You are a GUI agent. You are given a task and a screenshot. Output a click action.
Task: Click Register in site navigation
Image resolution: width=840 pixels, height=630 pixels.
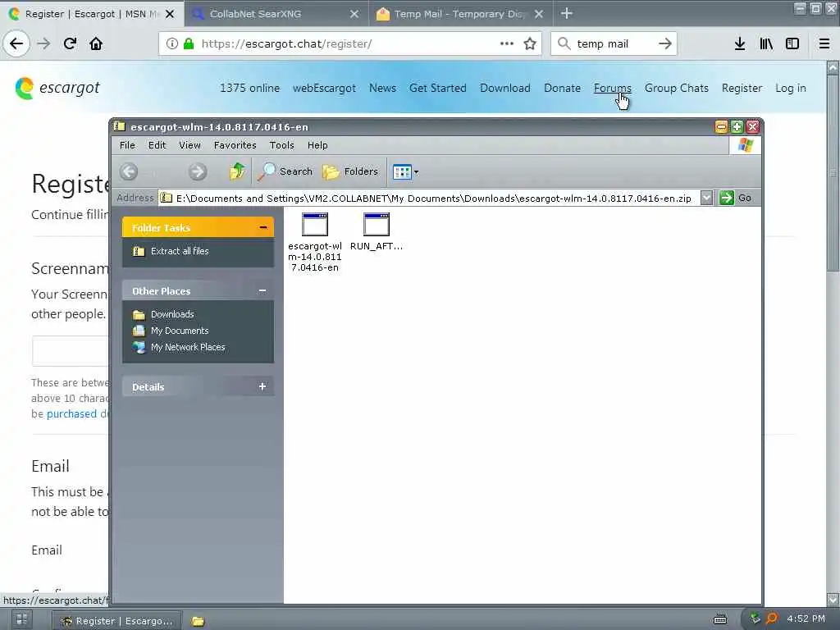pyautogui.click(x=742, y=88)
